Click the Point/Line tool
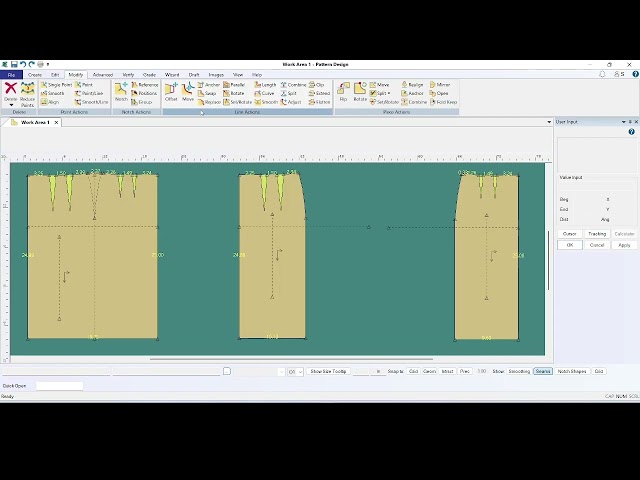Screen dimensions: 640x480 91,93
